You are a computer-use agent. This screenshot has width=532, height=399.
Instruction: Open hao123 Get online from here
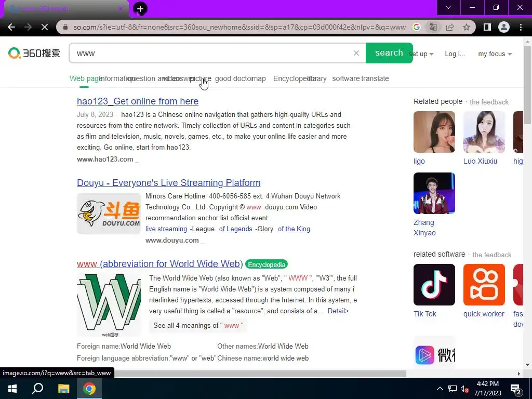138,101
